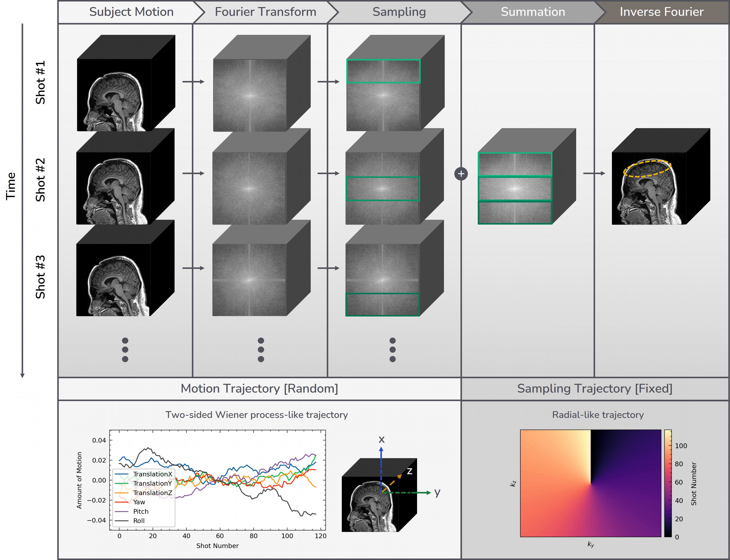Click the Sampling Trajectory [Fixed] heading
The width and height of the screenshot is (730, 560).
(x=595, y=389)
